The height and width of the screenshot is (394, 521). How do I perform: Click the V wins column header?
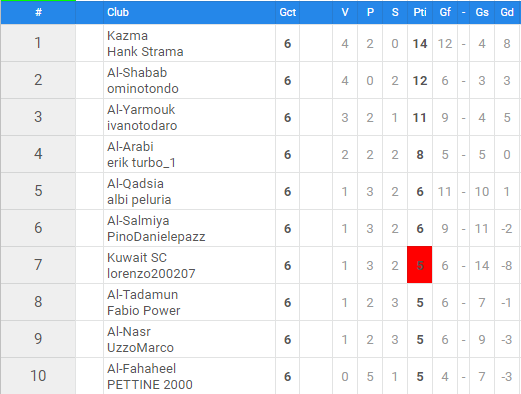pos(345,12)
